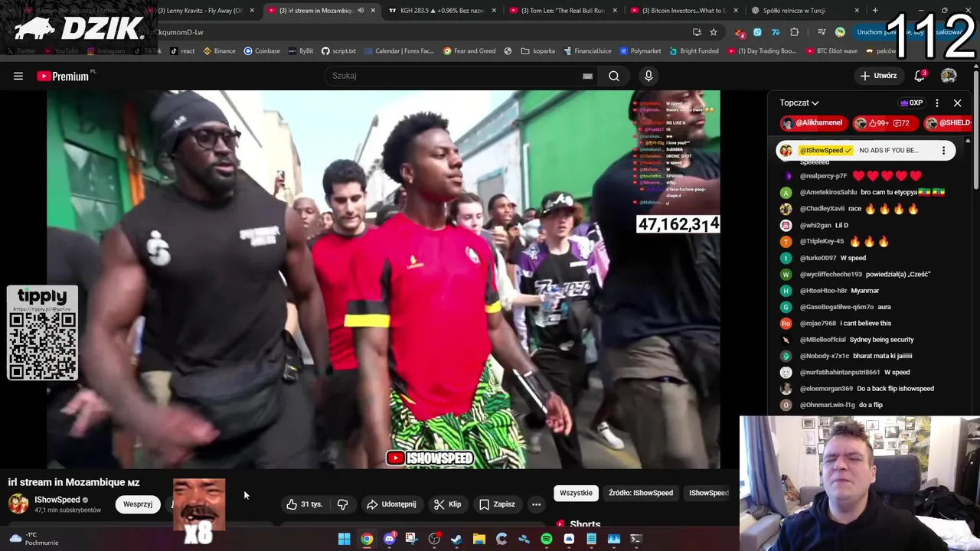Open live chat three-dot options menu

click(937, 103)
